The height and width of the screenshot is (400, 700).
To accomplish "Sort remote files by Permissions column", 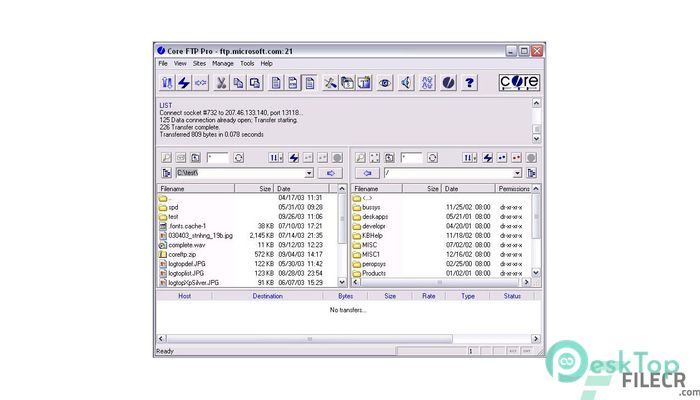I will pos(513,189).
